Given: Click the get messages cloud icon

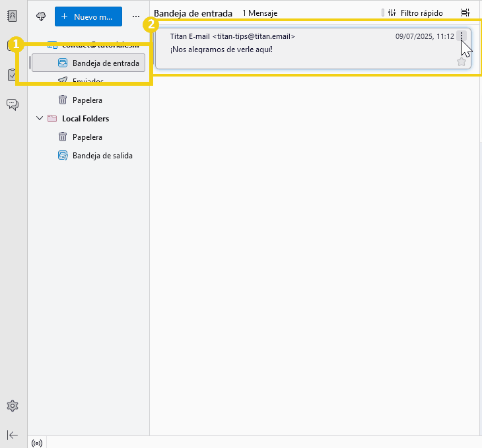Looking at the screenshot, I should (x=41, y=16).
